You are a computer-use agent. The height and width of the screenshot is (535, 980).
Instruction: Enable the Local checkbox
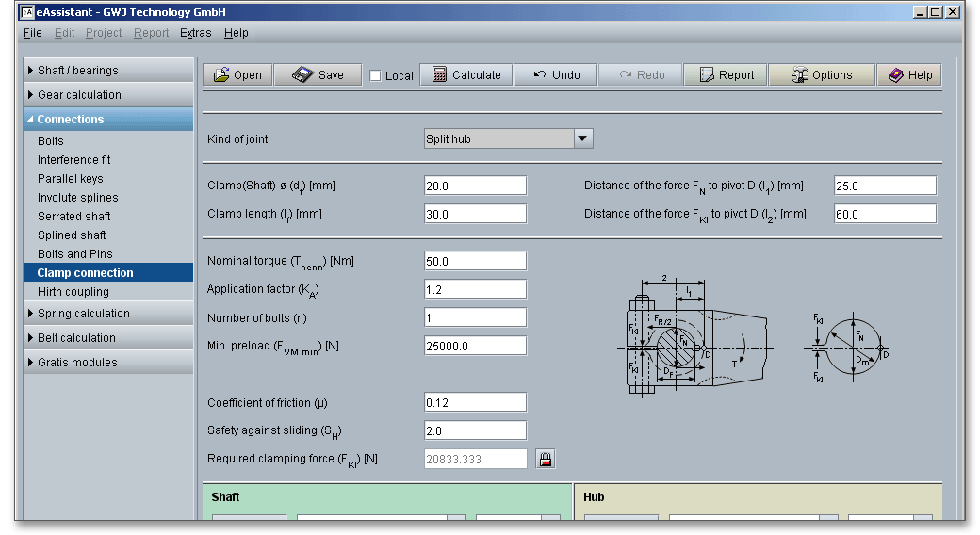(x=375, y=76)
